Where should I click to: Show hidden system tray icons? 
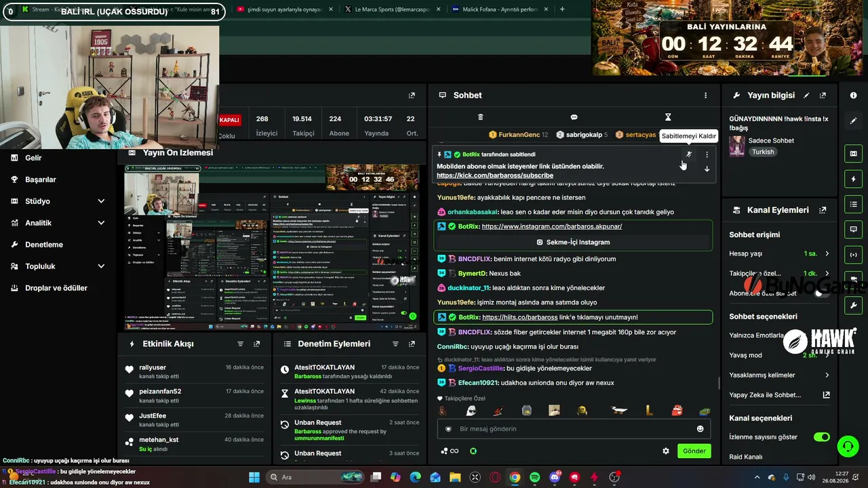click(756, 477)
